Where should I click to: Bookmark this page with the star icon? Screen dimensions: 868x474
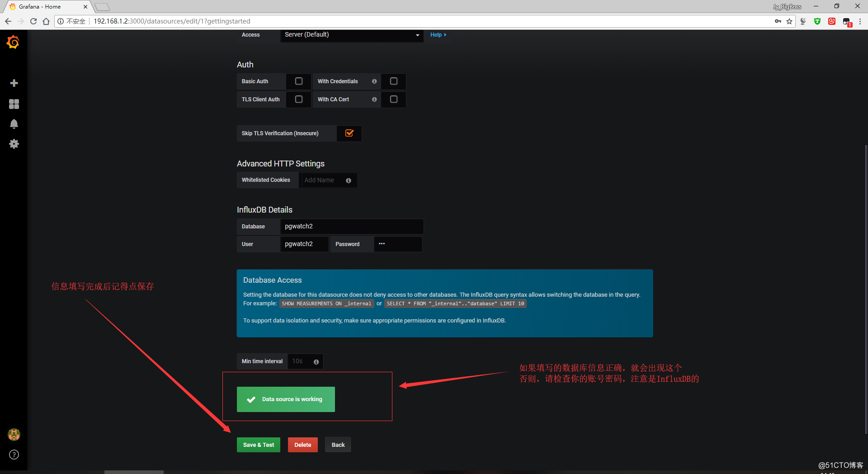click(789, 21)
